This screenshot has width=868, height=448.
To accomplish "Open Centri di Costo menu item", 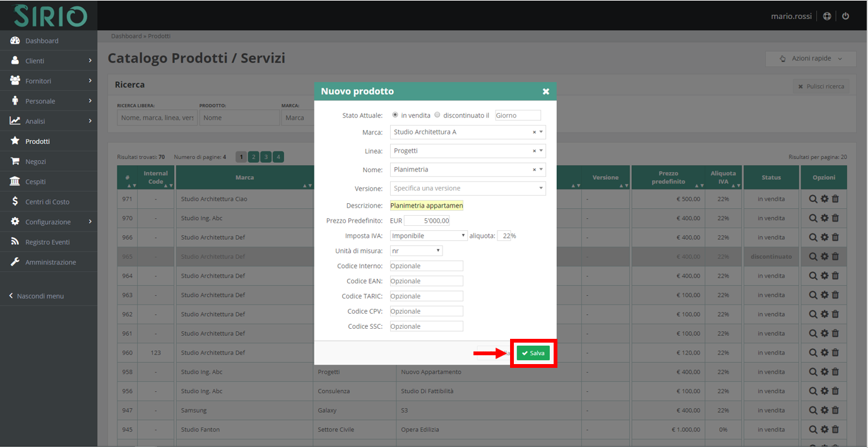I will tap(47, 202).
